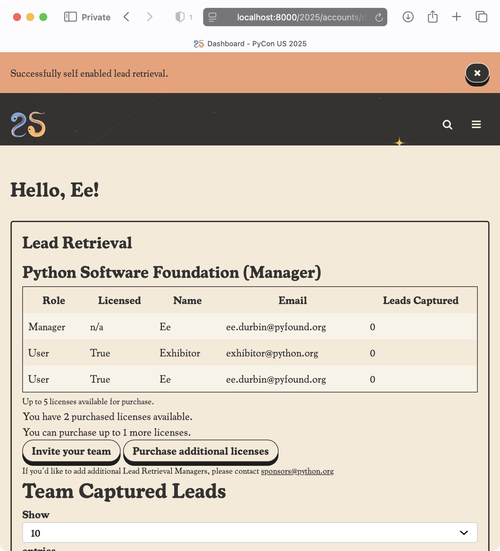Click Invite your team button
500x551 pixels.
click(71, 451)
